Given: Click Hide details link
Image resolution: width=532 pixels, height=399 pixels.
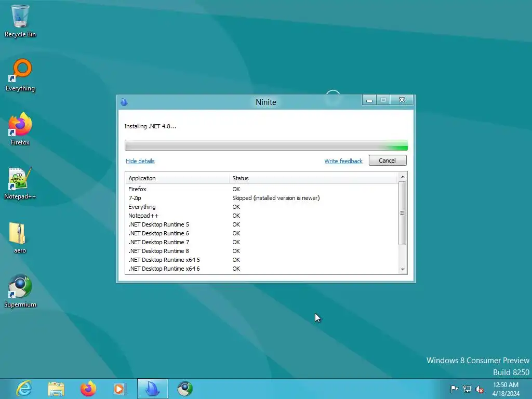Looking at the screenshot, I should tap(140, 161).
